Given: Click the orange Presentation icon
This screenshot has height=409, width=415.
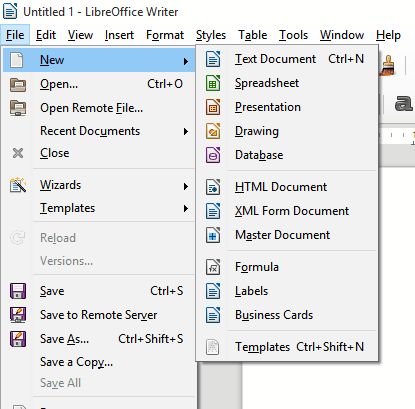Looking at the screenshot, I should click(213, 107).
